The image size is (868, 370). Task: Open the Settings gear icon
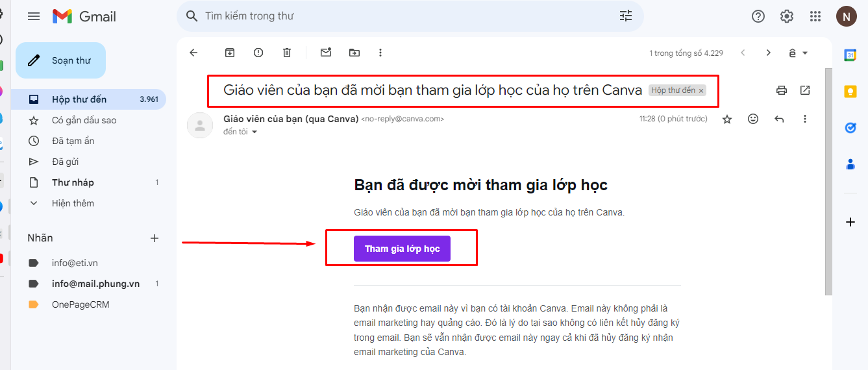point(787,16)
